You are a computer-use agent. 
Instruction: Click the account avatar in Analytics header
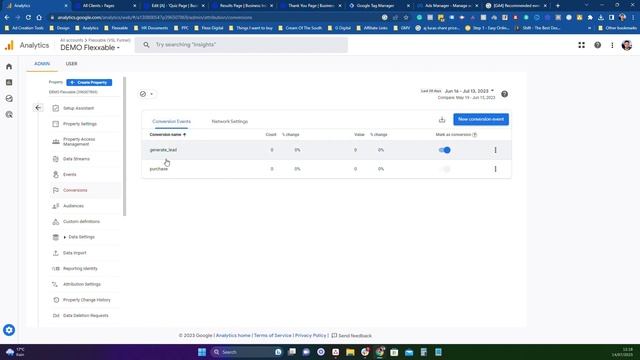click(x=627, y=45)
